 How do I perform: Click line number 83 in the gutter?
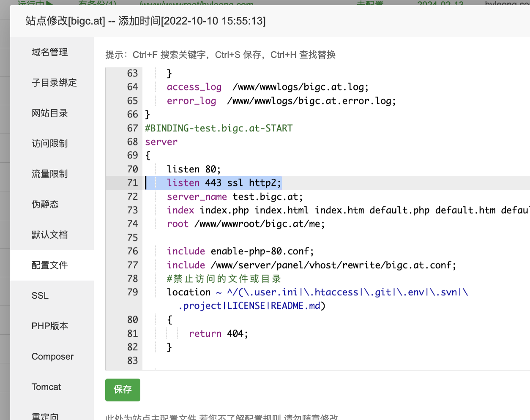click(132, 360)
